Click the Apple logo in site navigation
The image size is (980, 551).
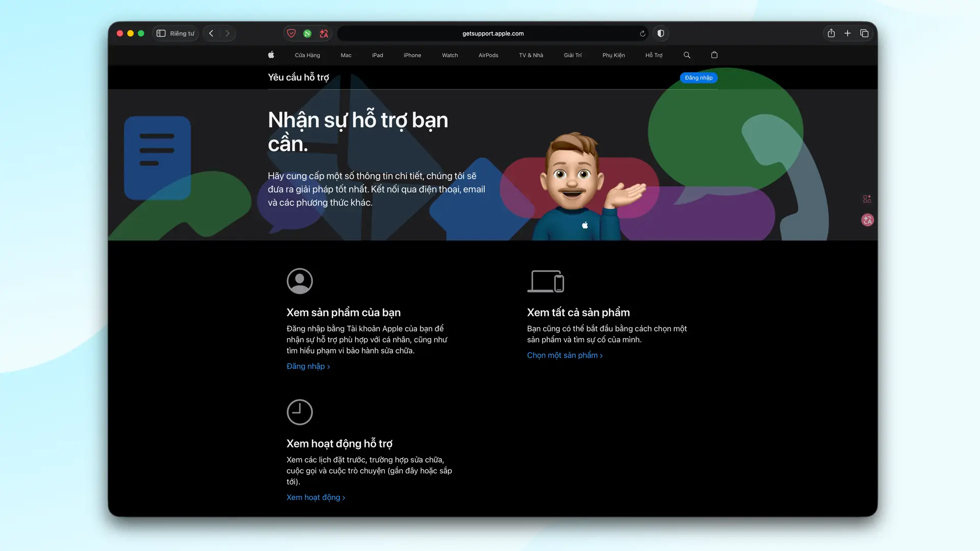[271, 55]
